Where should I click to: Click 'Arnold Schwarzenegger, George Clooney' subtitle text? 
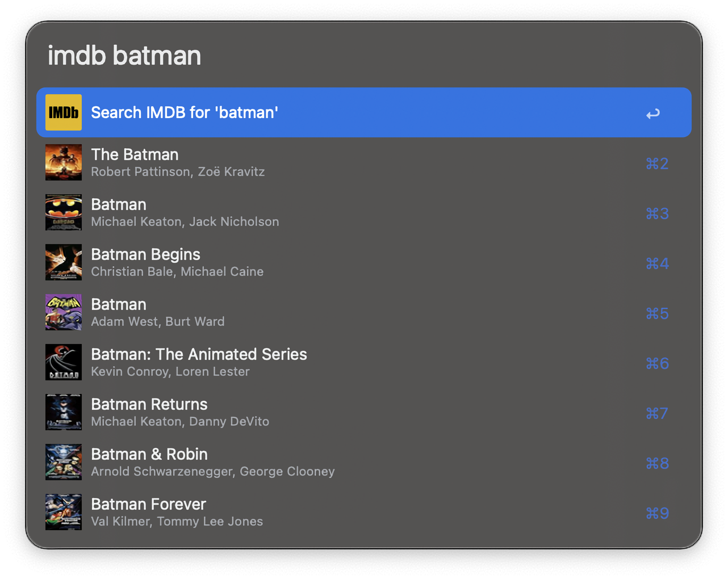point(212,472)
